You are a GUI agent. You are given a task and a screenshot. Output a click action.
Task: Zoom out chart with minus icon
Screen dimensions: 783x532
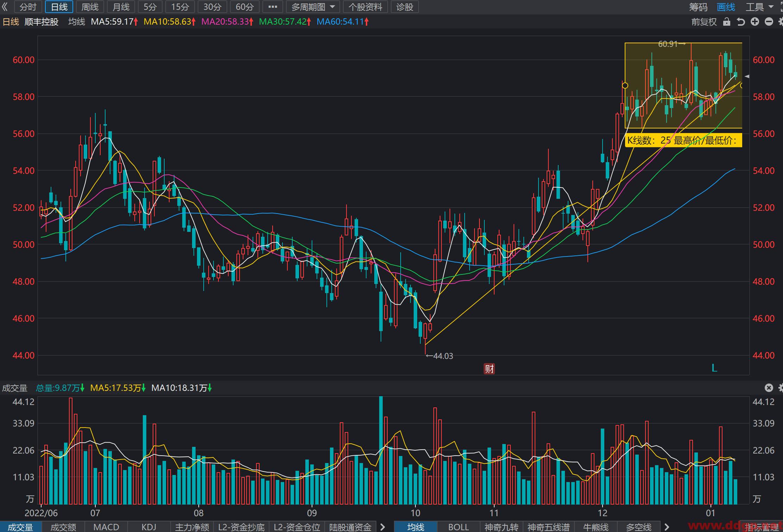point(769,22)
